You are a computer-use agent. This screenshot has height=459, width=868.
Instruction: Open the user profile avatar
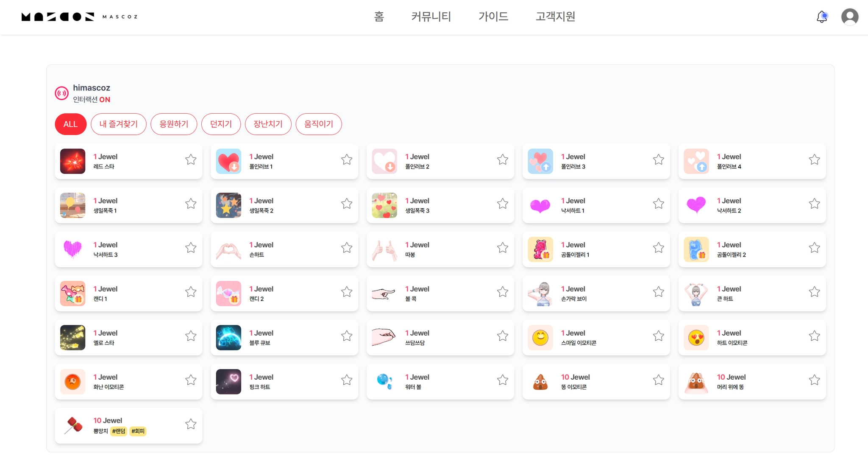point(849,17)
